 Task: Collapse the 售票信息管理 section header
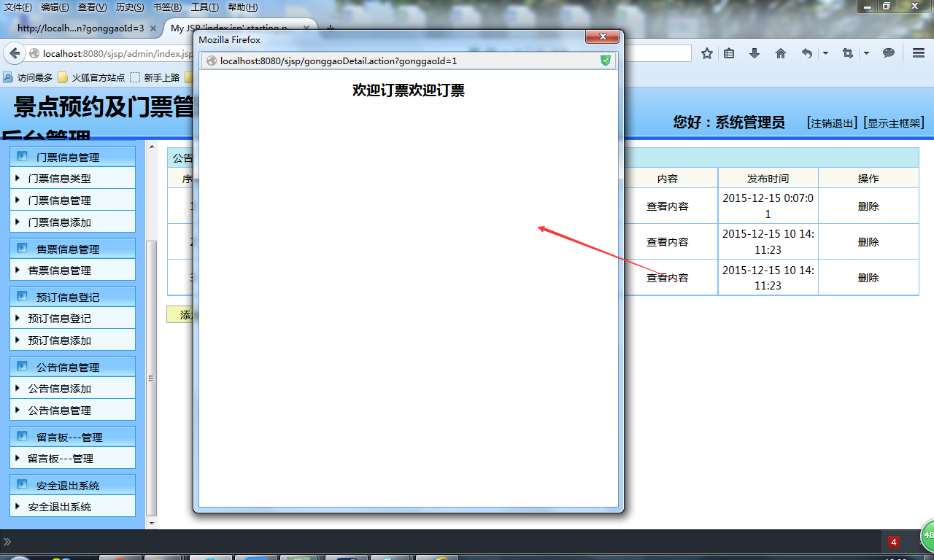click(73, 249)
